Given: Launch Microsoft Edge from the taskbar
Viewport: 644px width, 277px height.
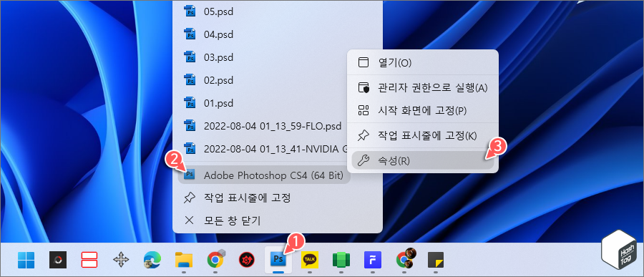Looking at the screenshot, I should (152, 260).
